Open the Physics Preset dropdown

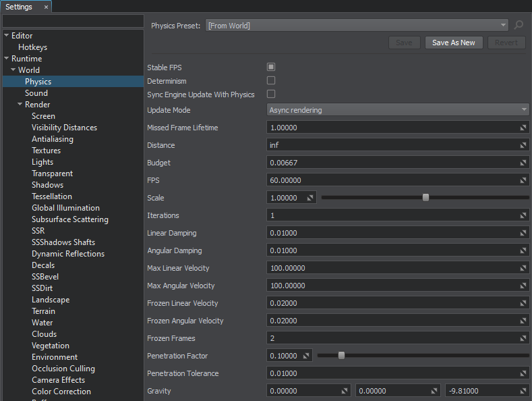[x=357, y=26]
